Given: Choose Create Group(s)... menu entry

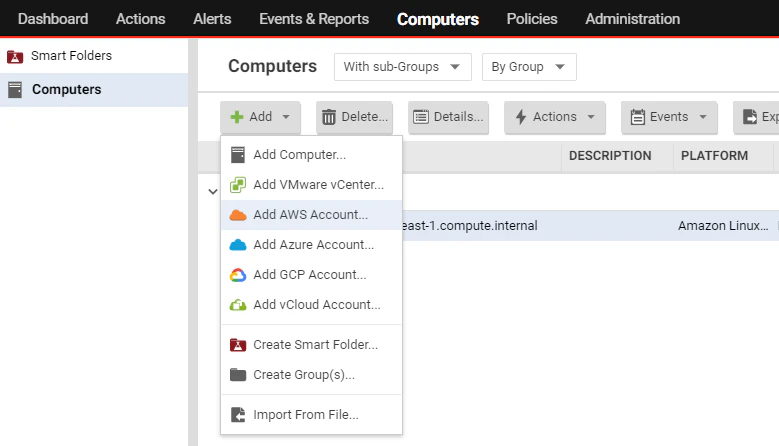Looking at the screenshot, I should [x=312, y=374].
